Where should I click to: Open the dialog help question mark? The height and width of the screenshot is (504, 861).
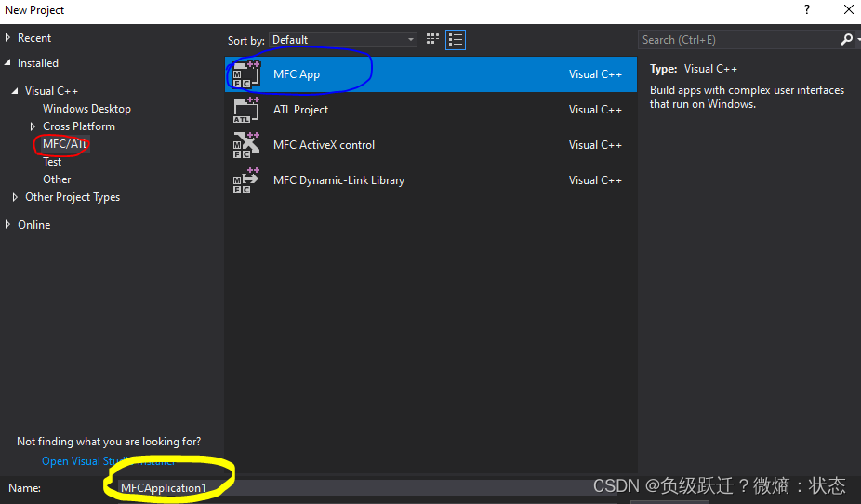(x=807, y=9)
